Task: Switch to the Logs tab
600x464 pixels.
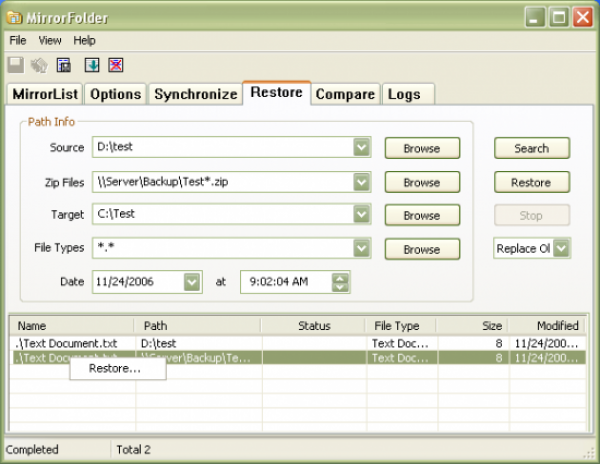Action: tap(408, 94)
